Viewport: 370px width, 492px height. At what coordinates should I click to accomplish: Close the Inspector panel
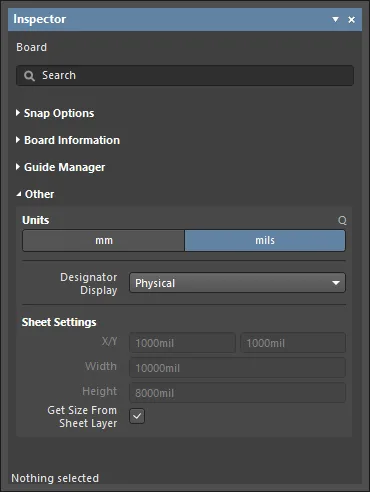coord(351,20)
